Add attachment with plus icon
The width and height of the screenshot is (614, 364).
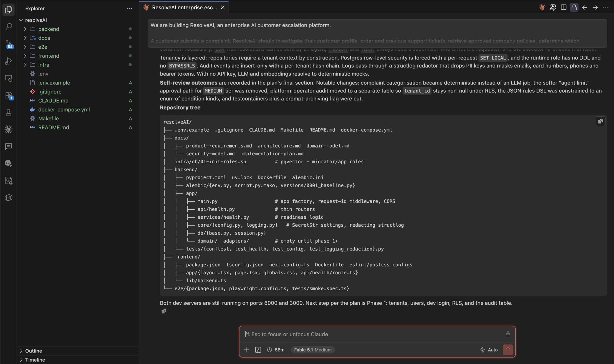[247, 350]
